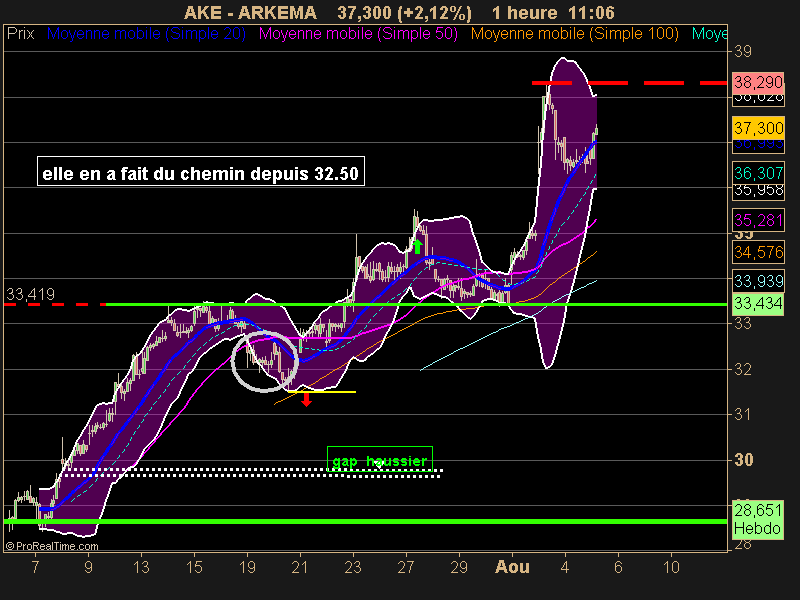Click date 6 on time axis
This screenshot has width=800, height=600.
pos(618,567)
